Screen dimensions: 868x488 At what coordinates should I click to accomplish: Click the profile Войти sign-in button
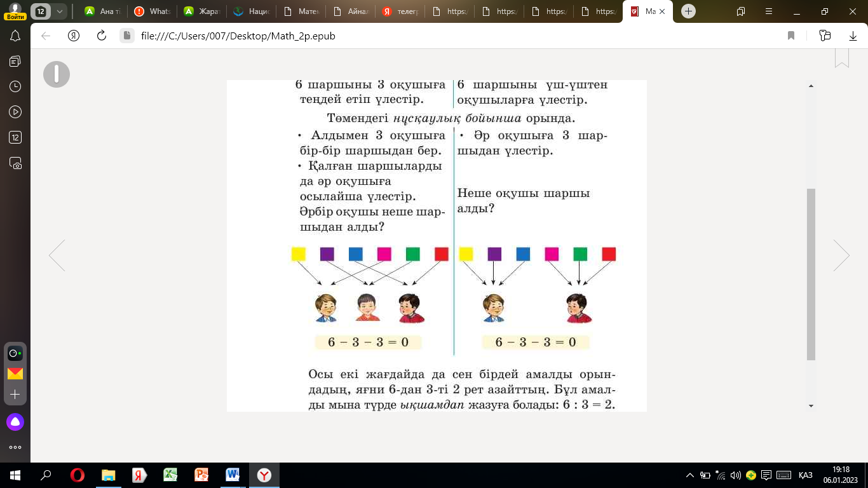pos(15,11)
